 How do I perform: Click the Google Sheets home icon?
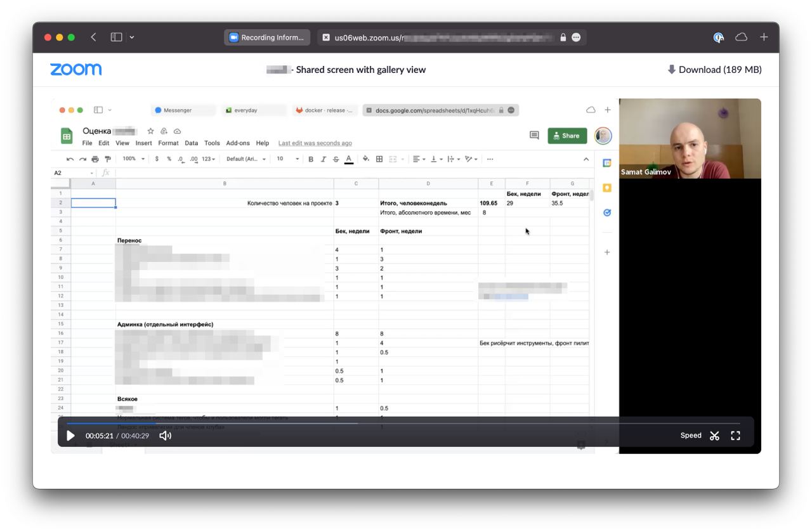pos(67,136)
